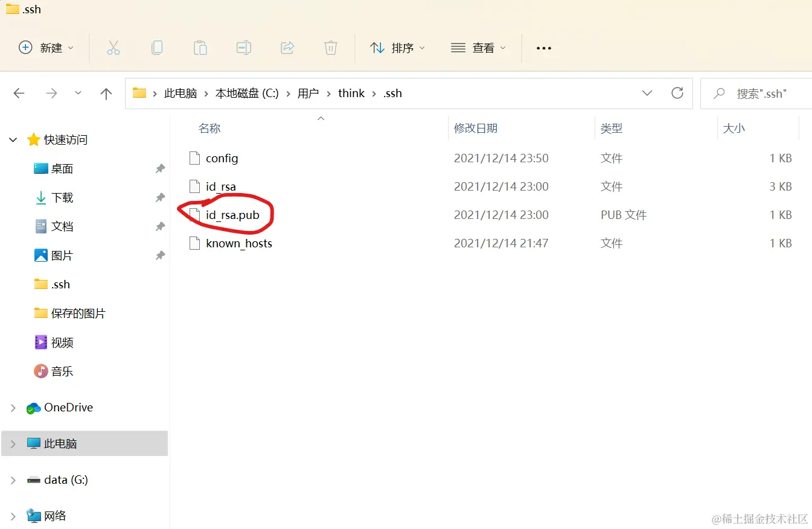Sort by 大小 column header
Viewport: 812px width, 529px height.
[x=734, y=128]
